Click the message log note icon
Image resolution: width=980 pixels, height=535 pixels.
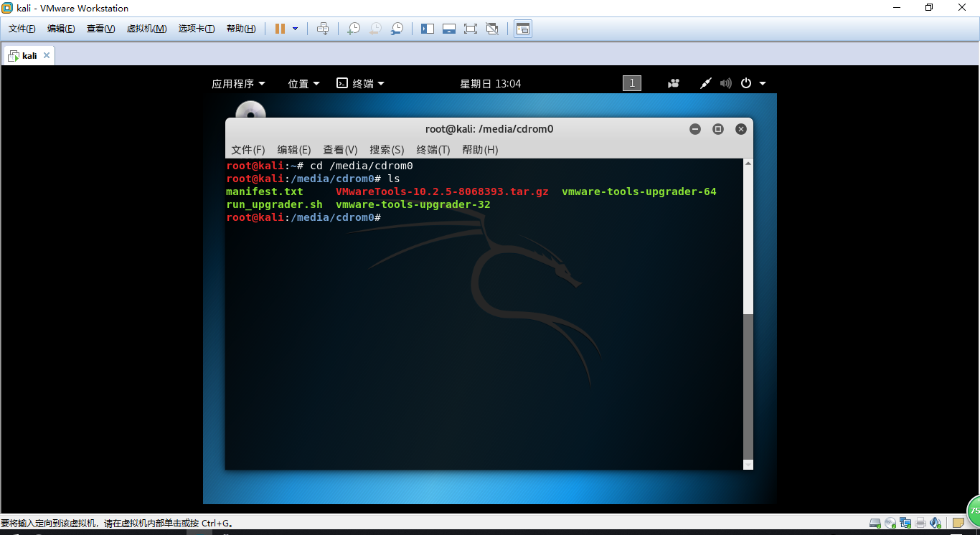pos(958,524)
